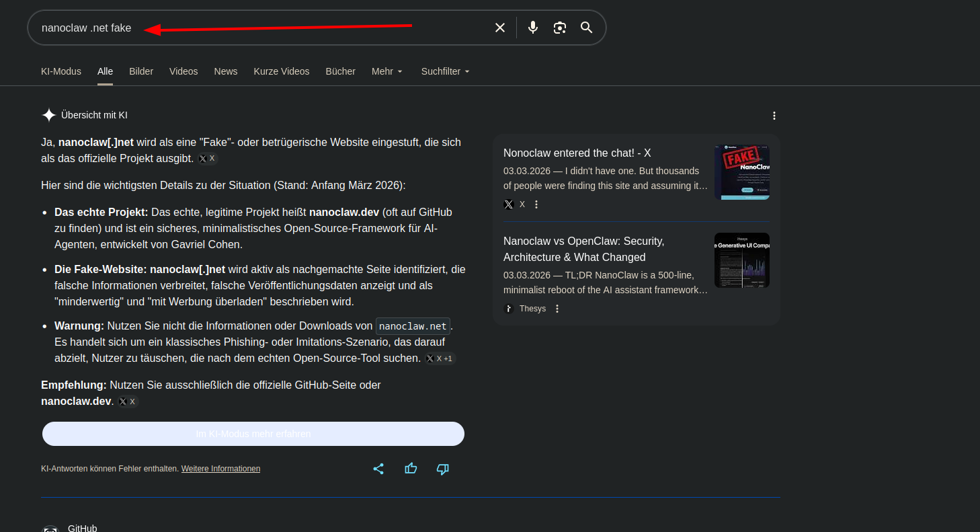Open three-dot options for the Thesys source
The image size is (980, 532).
pyautogui.click(x=557, y=309)
